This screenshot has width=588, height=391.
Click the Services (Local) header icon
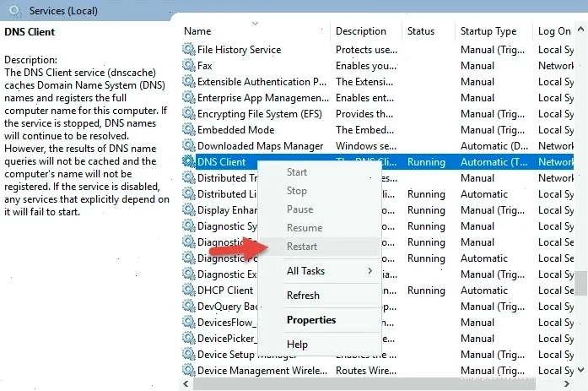click(15, 10)
